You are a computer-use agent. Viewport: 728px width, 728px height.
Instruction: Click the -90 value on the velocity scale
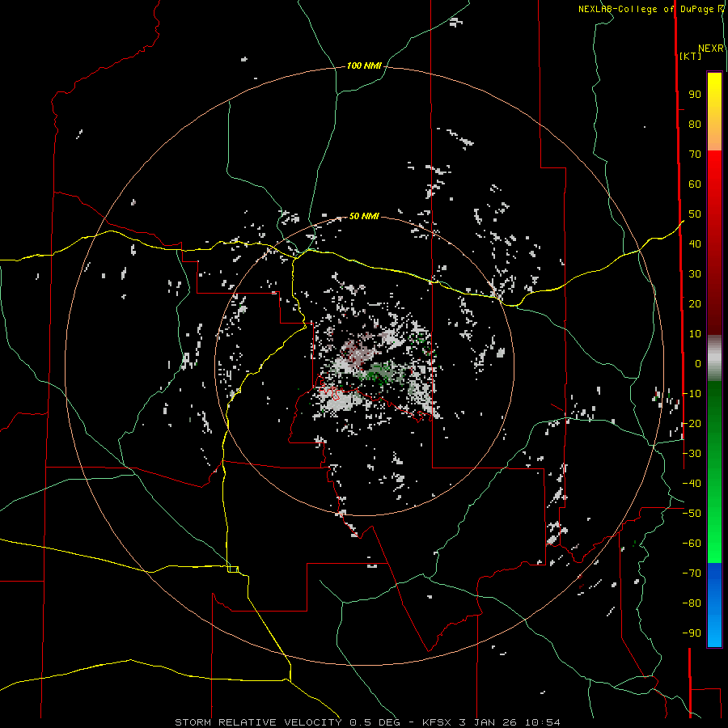[x=692, y=633]
